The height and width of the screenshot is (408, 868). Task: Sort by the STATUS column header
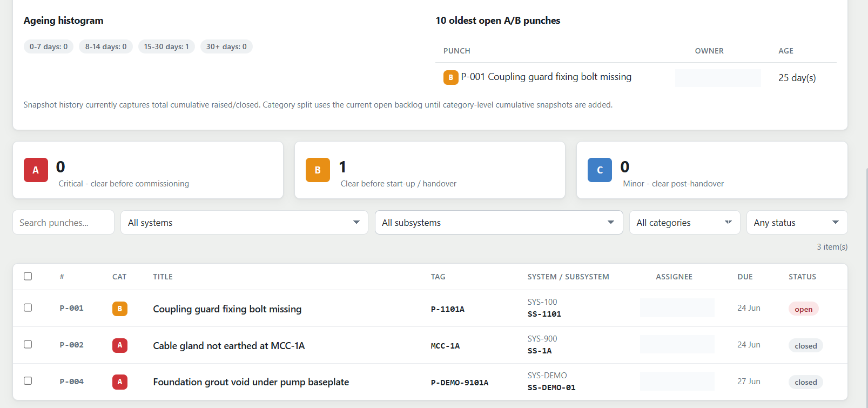802,277
